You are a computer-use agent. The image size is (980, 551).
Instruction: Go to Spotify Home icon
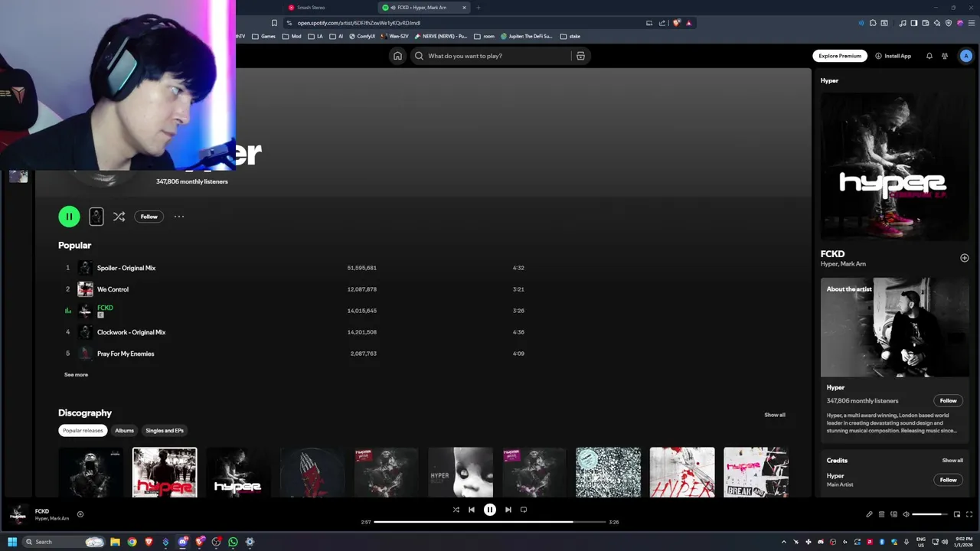point(397,56)
